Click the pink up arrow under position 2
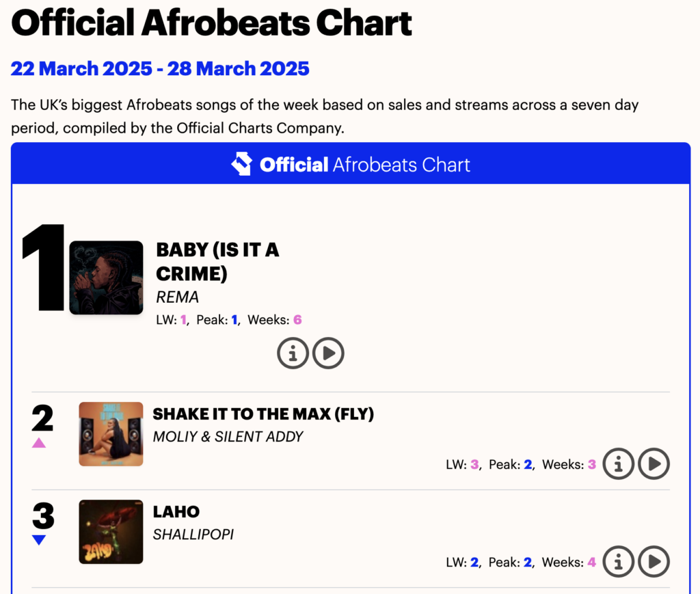 tap(39, 443)
